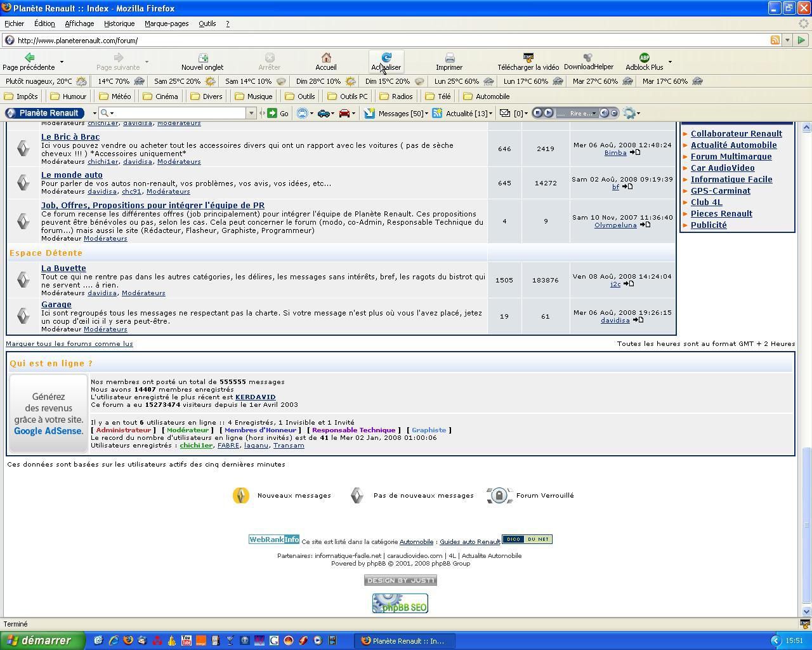Viewport: 812px width, 650px height.
Task: Open the Cinéma bookmarks folder
Action: 160,96
